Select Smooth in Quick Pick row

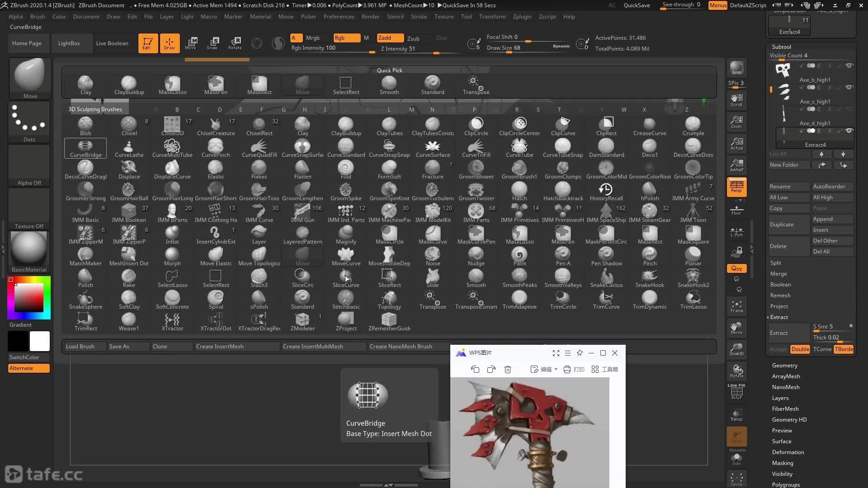[389, 85]
